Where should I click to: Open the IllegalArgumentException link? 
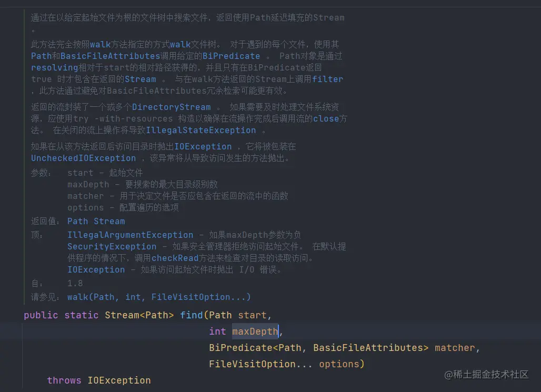(x=131, y=235)
